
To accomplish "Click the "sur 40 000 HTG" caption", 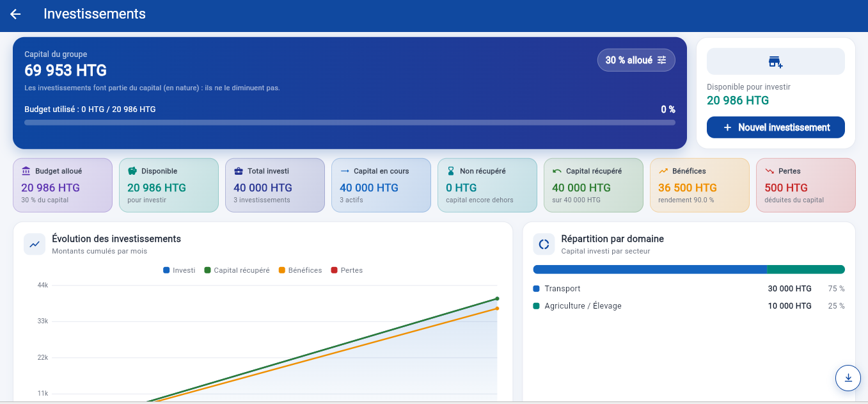I will click(576, 200).
